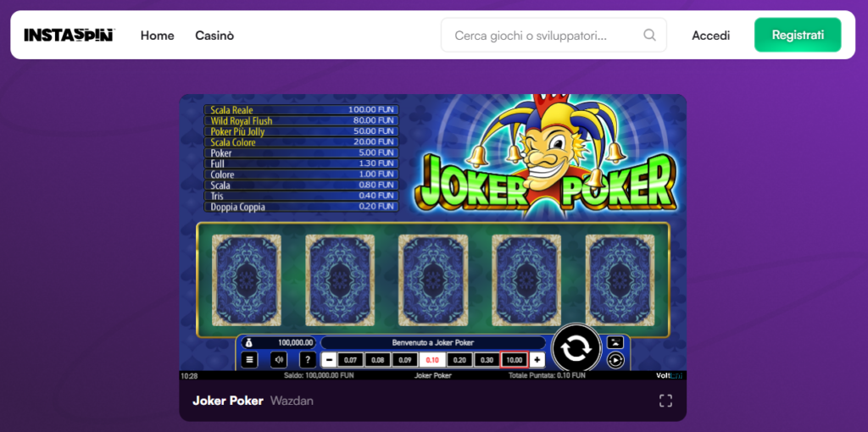Screen dimensions: 868x432
Task: Click the fifth face-down card
Action: 620,280
